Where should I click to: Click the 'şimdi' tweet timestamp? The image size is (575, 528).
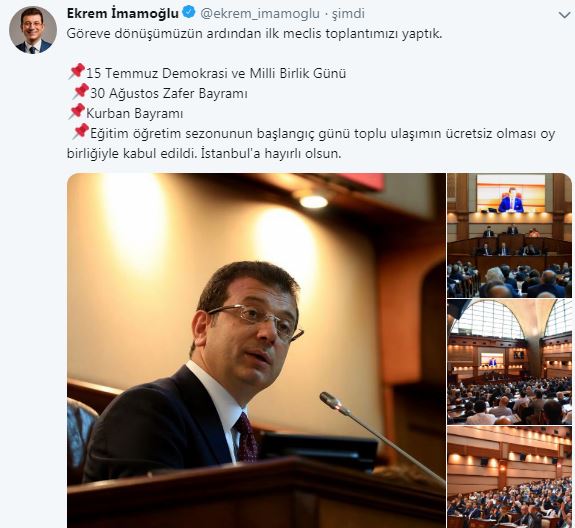click(348, 14)
